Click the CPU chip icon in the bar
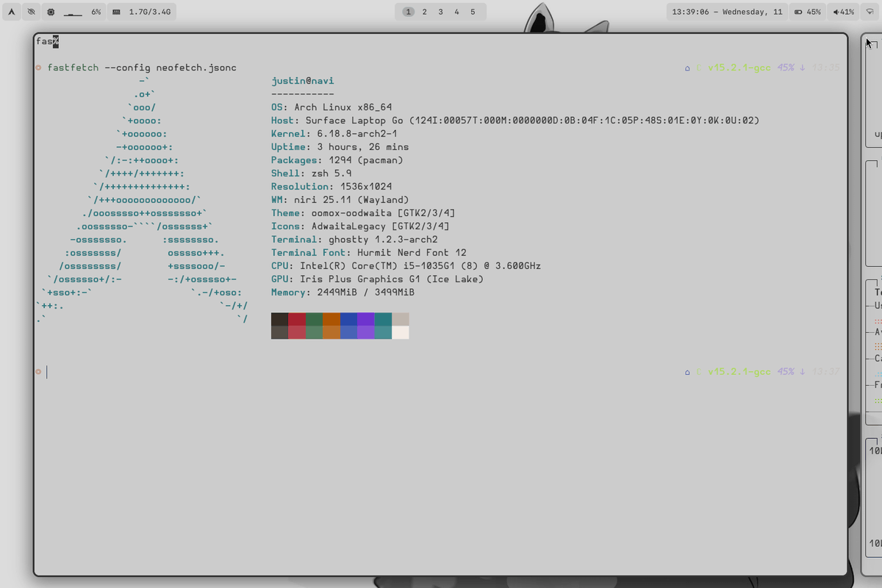Screen dimensions: 882x588 coord(51,12)
